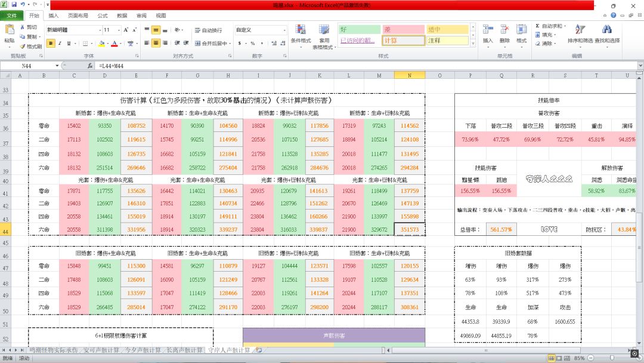Click the Save icon in quick access toolbar
Viewport: 644px width, 363px height.
coord(14,5)
